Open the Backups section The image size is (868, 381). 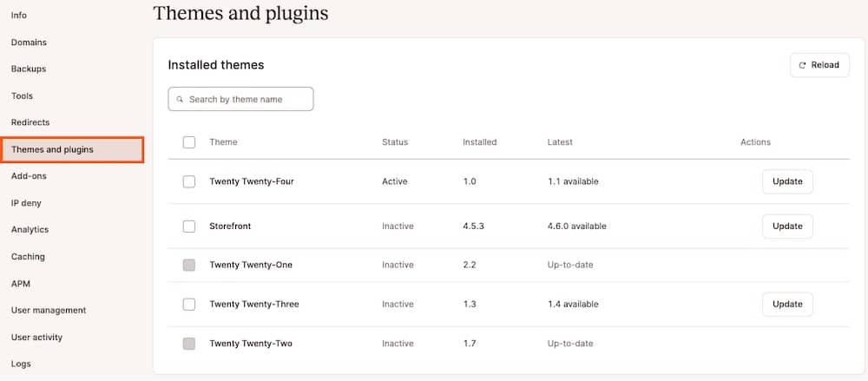29,69
